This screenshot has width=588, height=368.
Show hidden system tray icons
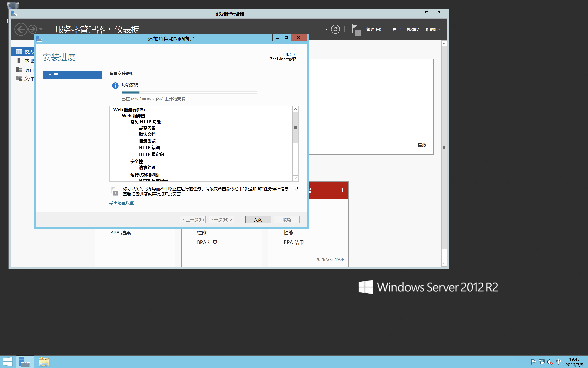click(524, 362)
